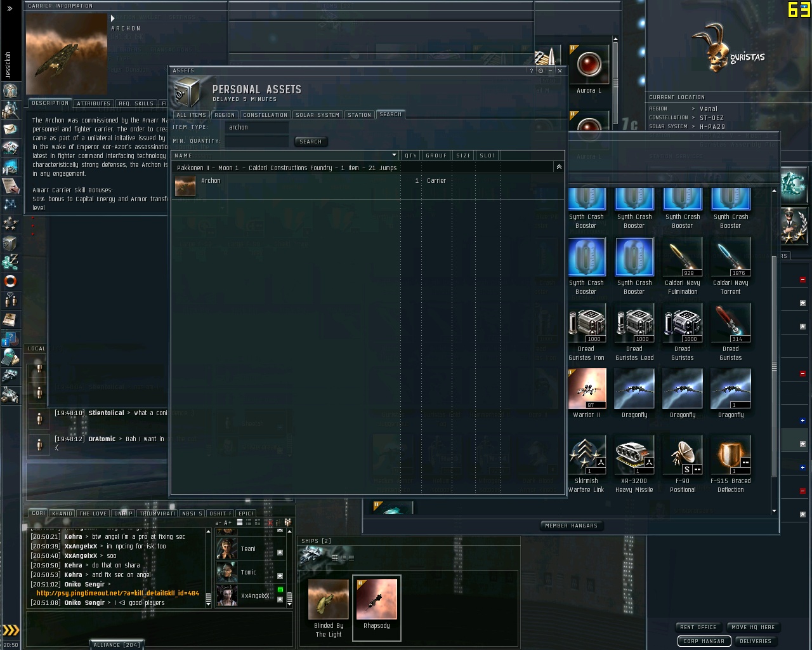Click the Move HQ Here button
This screenshot has width=812, height=650.
pyautogui.click(x=753, y=627)
